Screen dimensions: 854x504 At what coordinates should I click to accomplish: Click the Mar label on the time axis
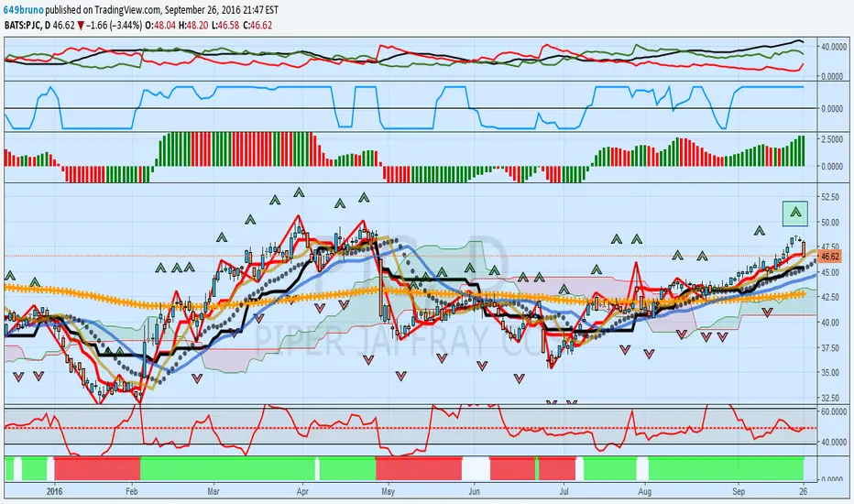coord(213,491)
